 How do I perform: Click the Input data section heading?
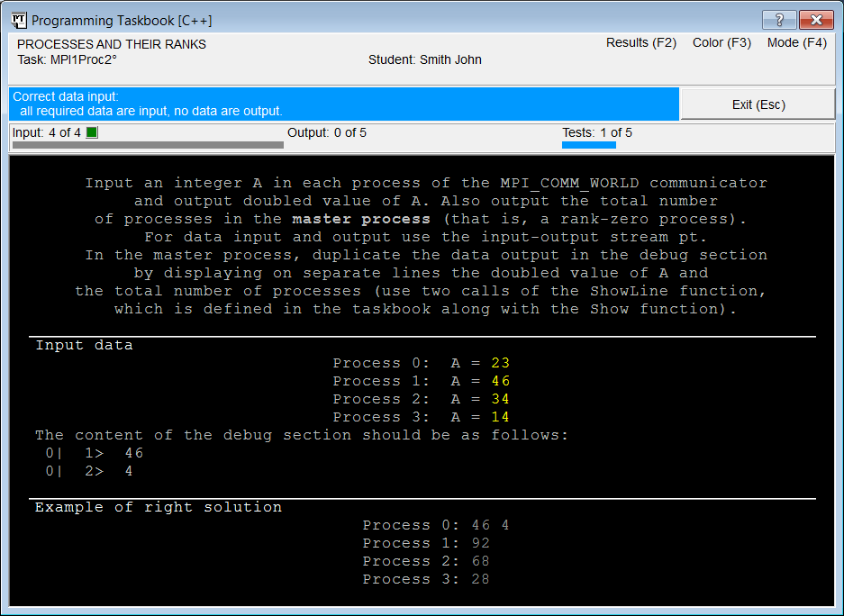(84, 345)
